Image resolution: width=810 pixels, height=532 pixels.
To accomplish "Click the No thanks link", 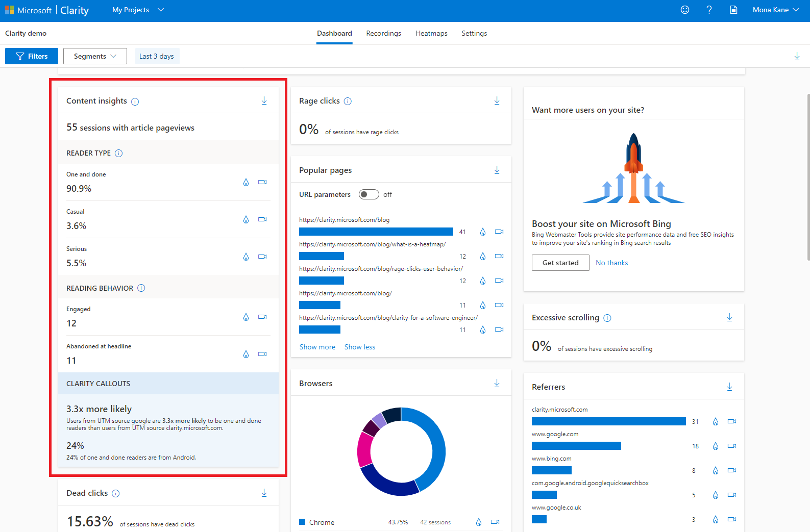I will click(611, 263).
